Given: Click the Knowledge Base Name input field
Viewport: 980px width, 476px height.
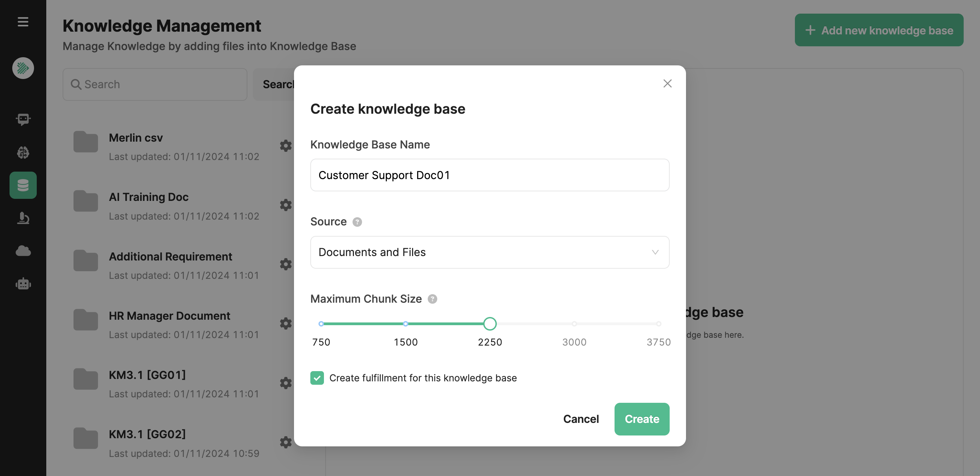Looking at the screenshot, I should [490, 175].
